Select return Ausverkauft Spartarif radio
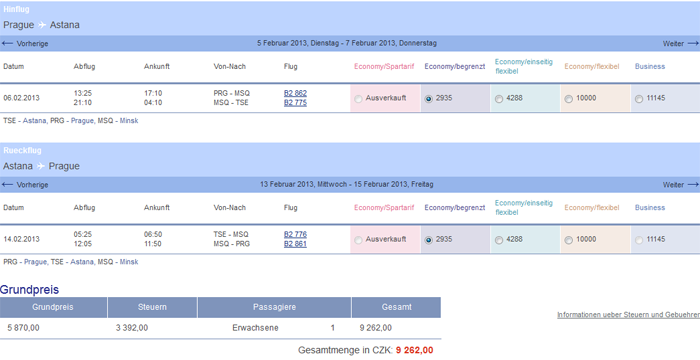The width and height of the screenshot is (700, 360). 358,240
